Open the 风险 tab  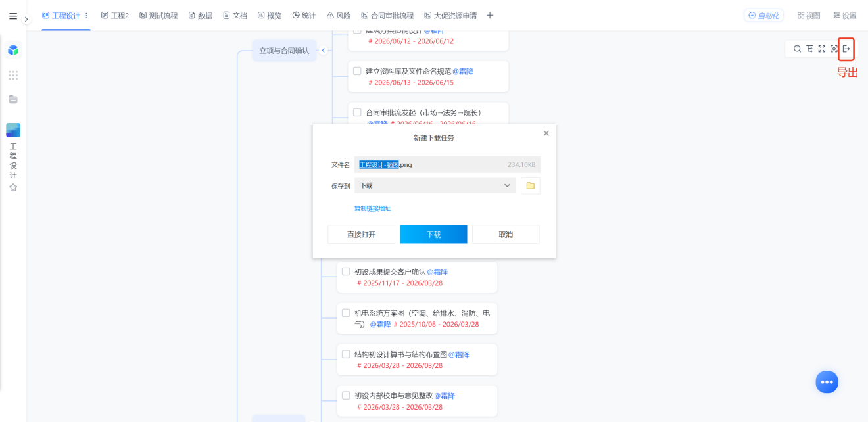(339, 16)
